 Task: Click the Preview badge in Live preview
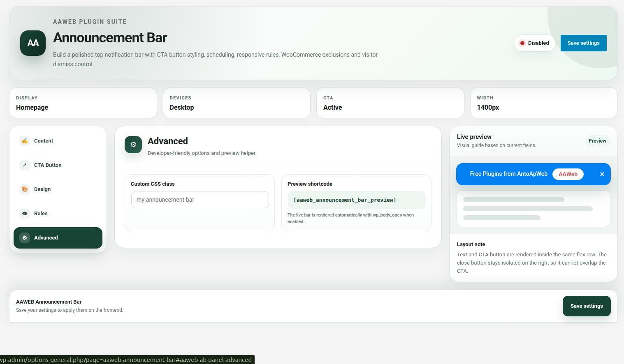597,141
